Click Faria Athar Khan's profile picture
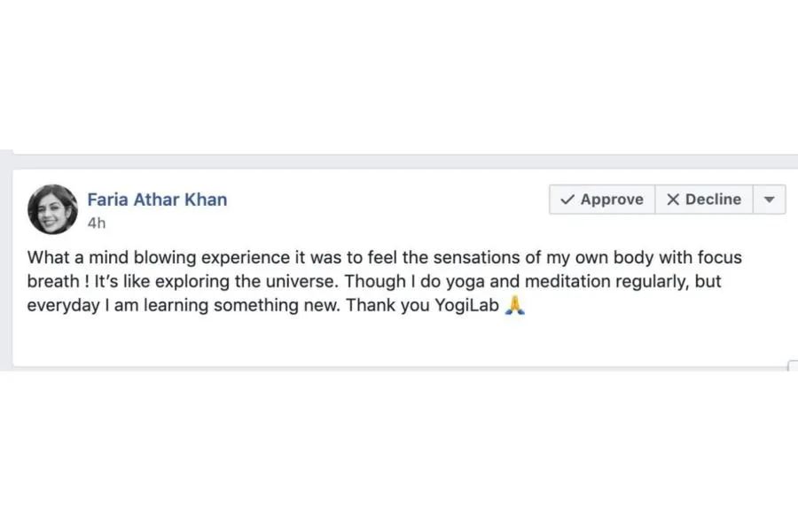Image resolution: width=798 pixels, height=532 pixels. click(52, 209)
